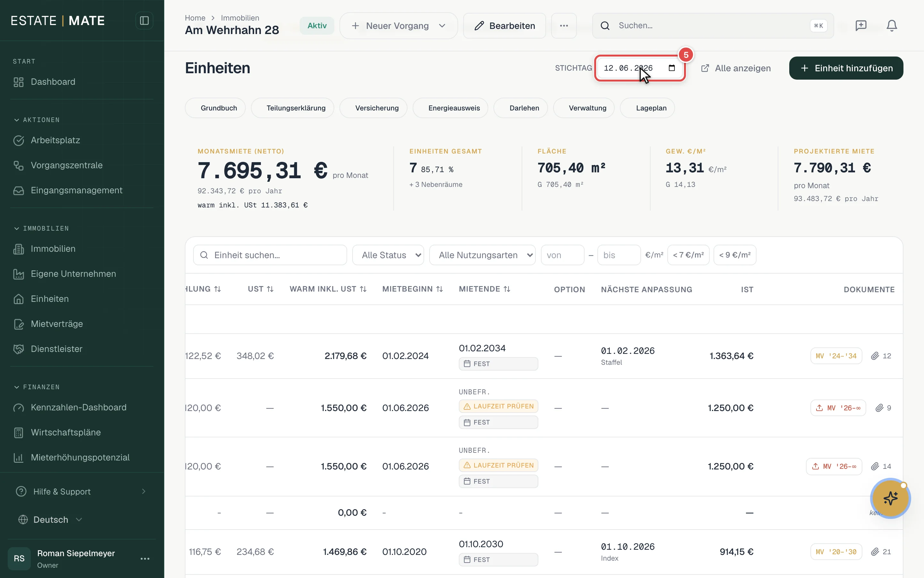
Task: Focus Einheit suchen field
Action: 270,255
